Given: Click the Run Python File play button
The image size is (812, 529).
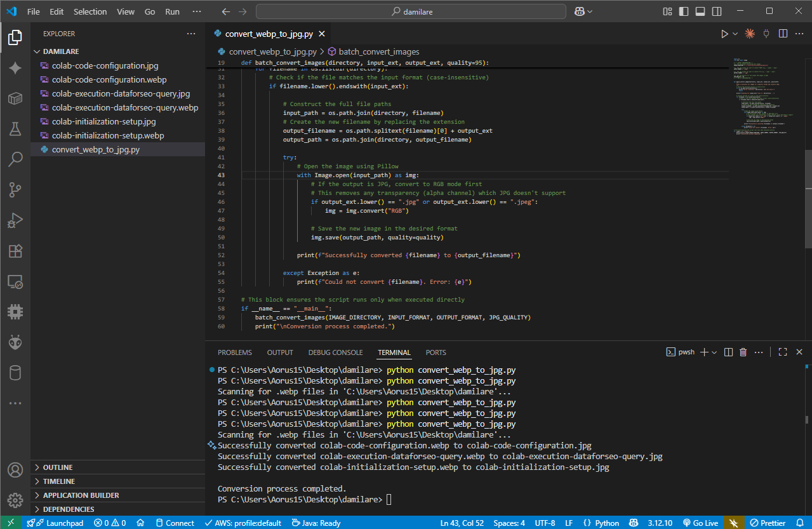Looking at the screenshot, I should coord(724,34).
